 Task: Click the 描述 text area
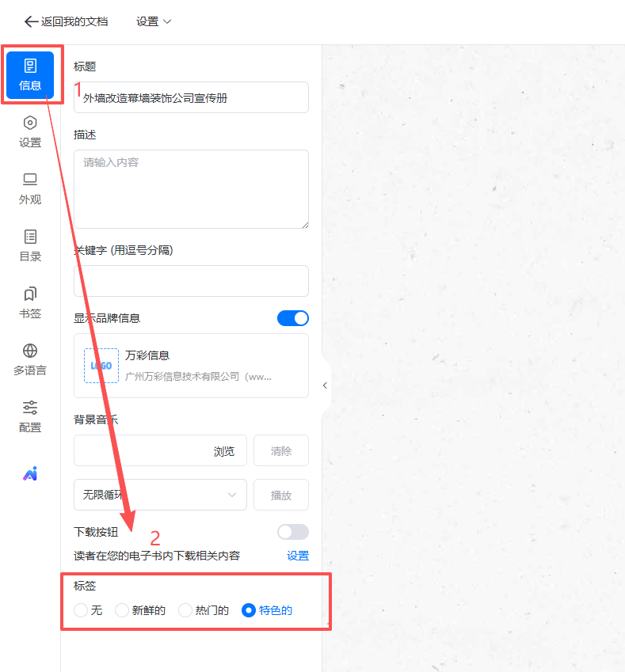191,189
